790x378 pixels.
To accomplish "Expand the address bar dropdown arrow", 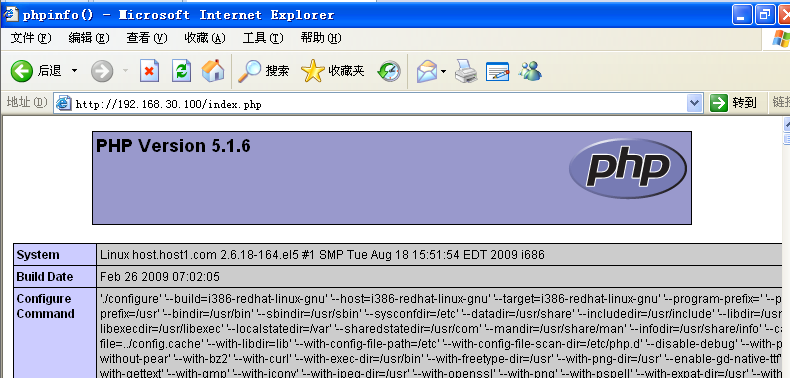I will [694, 103].
